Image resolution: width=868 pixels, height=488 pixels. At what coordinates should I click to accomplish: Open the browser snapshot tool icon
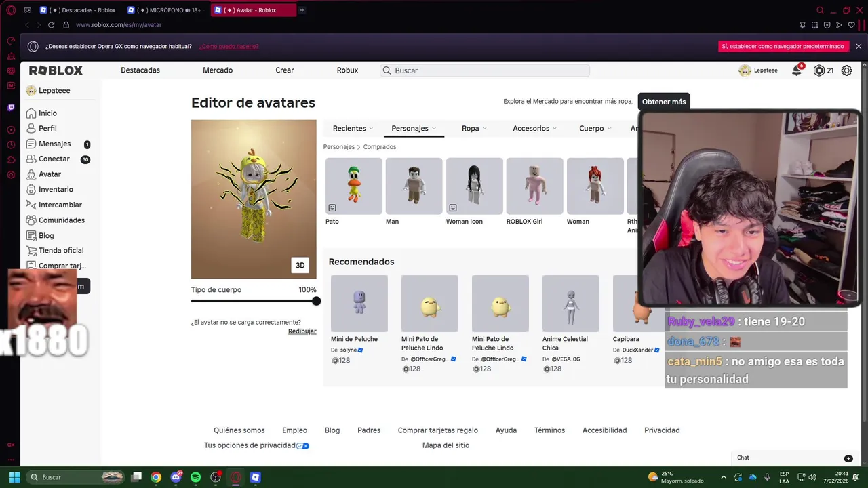tap(814, 25)
